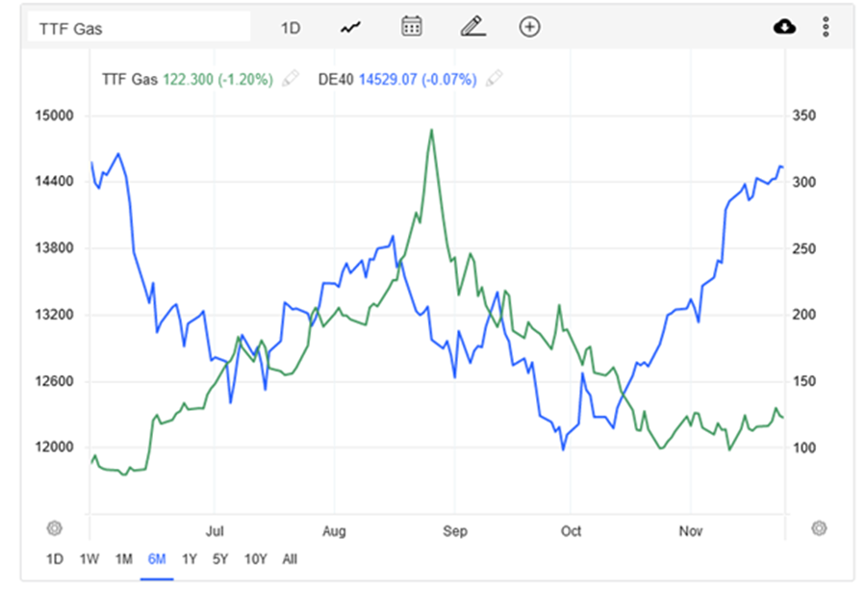
Task: Switch to the 1Y time range
Action: click(190, 559)
